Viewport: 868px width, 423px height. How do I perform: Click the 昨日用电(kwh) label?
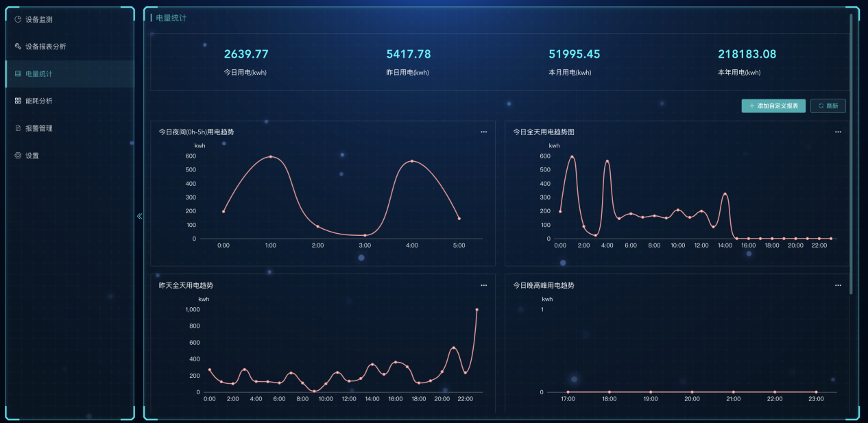pyautogui.click(x=408, y=73)
